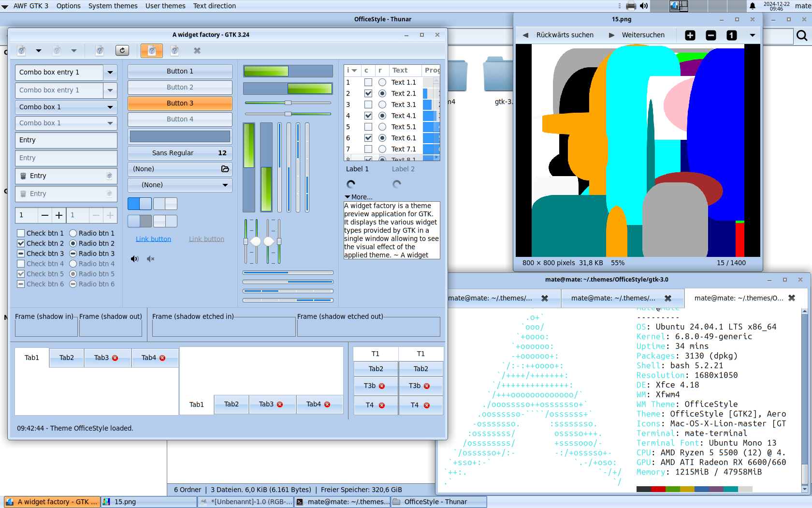Zoom in on 15.png with the plus icon

690,35
